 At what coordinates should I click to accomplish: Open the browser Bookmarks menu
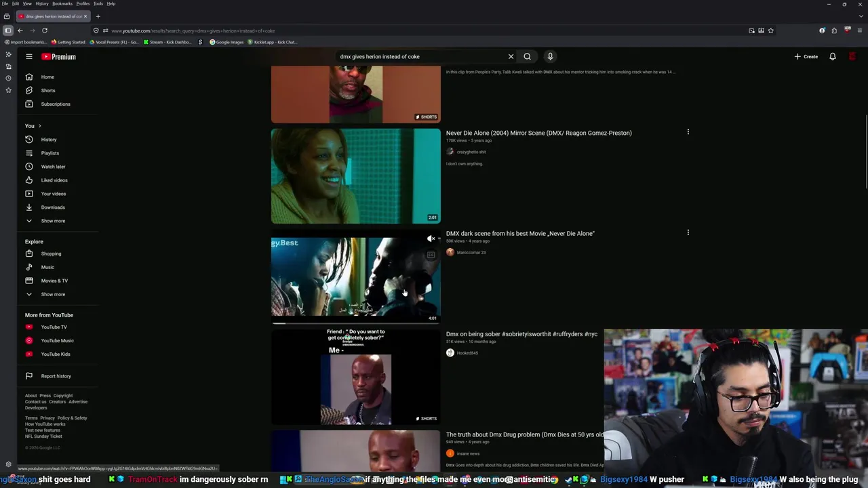click(62, 3)
